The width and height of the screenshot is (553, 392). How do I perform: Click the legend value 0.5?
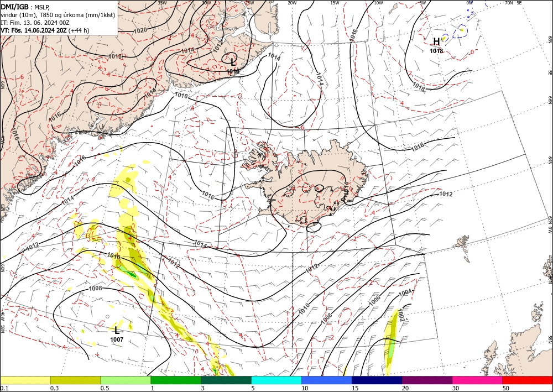pyautogui.click(x=105, y=388)
